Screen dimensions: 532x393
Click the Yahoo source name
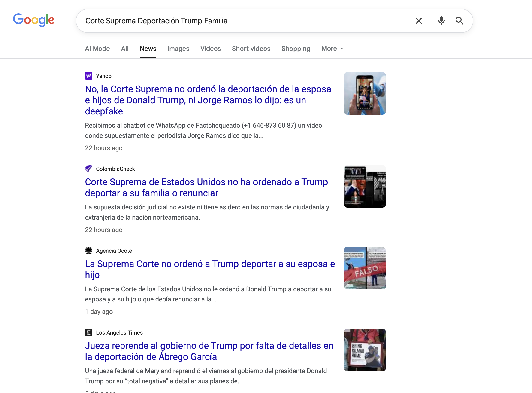[104, 76]
